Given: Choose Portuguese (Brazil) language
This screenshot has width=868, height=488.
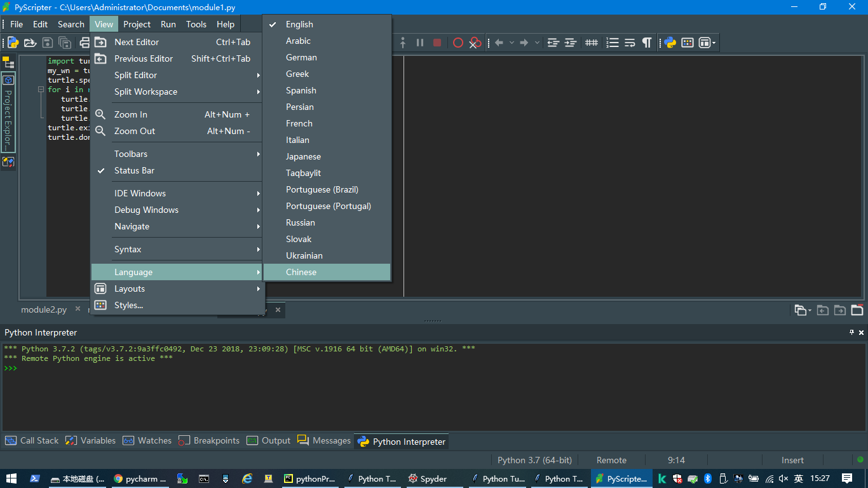Looking at the screenshot, I should tap(327, 189).
